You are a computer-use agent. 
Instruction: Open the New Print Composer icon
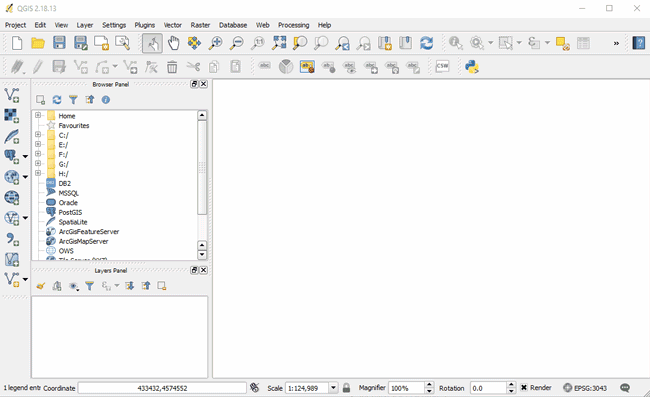102,43
